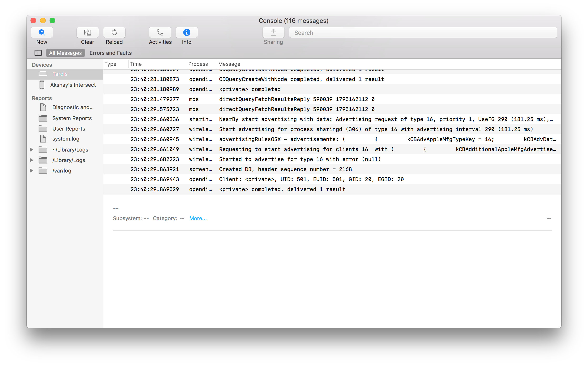Click the Sharing toolbar icon

(274, 32)
